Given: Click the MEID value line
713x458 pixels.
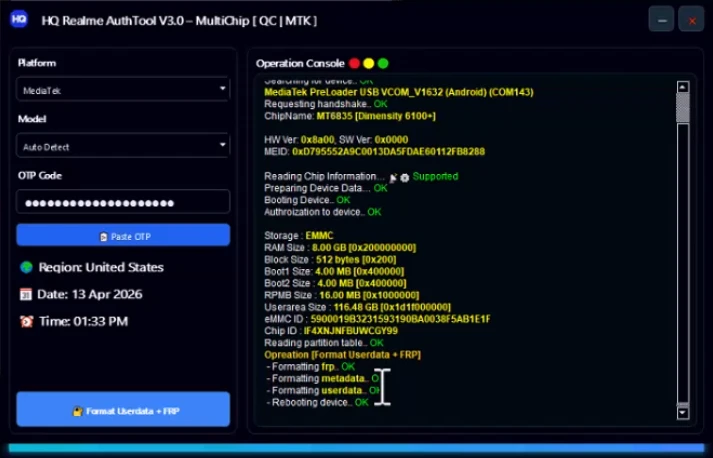Looking at the screenshot, I should pyautogui.click(x=375, y=151).
